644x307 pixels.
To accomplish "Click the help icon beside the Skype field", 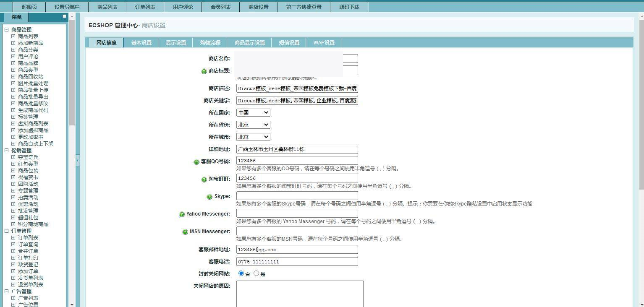I will (209, 196).
